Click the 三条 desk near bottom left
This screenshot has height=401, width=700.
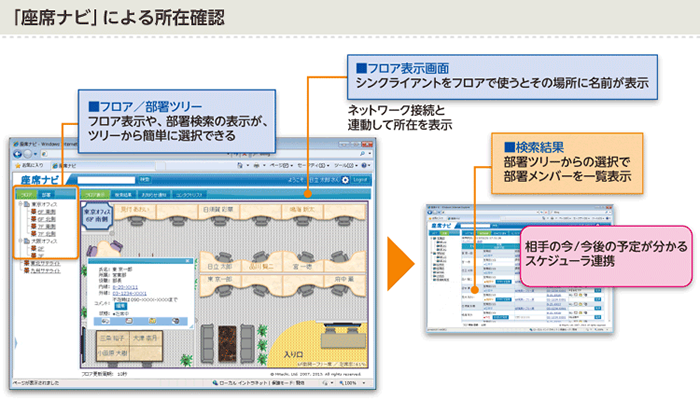tap(112, 338)
